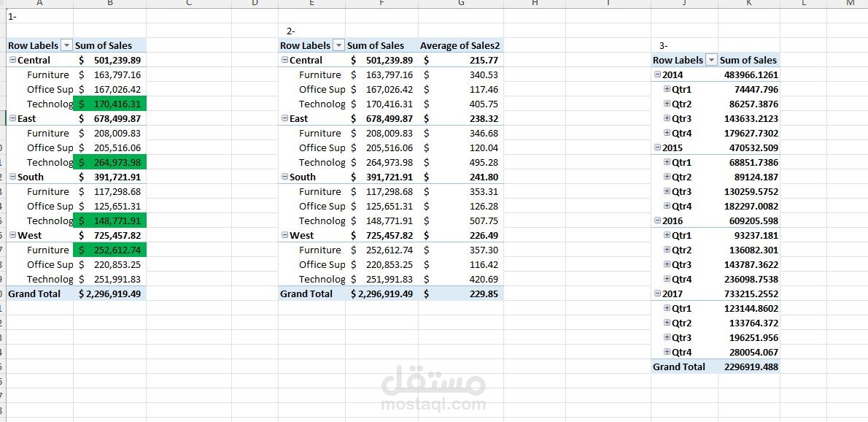Expand Qtr4 under 2017

pos(667,352)
